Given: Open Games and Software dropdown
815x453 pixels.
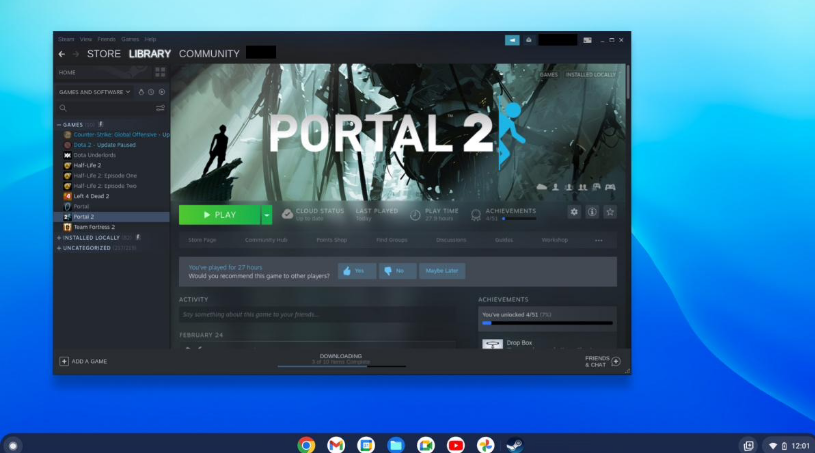Looking at the screenshot, I should click(94, 92).
